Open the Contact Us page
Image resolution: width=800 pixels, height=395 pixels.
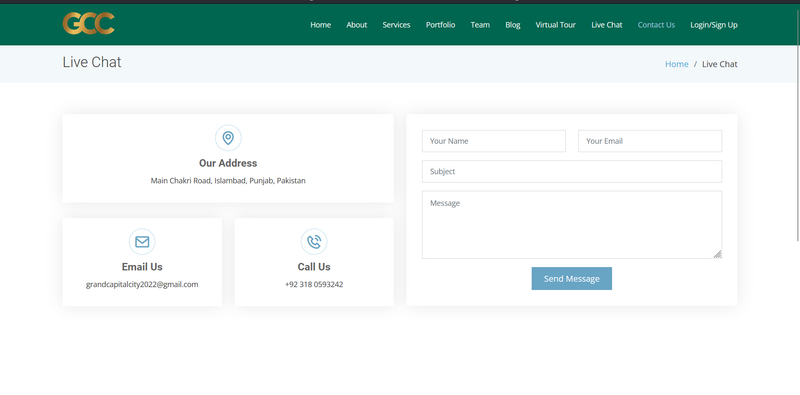[656, 24]
